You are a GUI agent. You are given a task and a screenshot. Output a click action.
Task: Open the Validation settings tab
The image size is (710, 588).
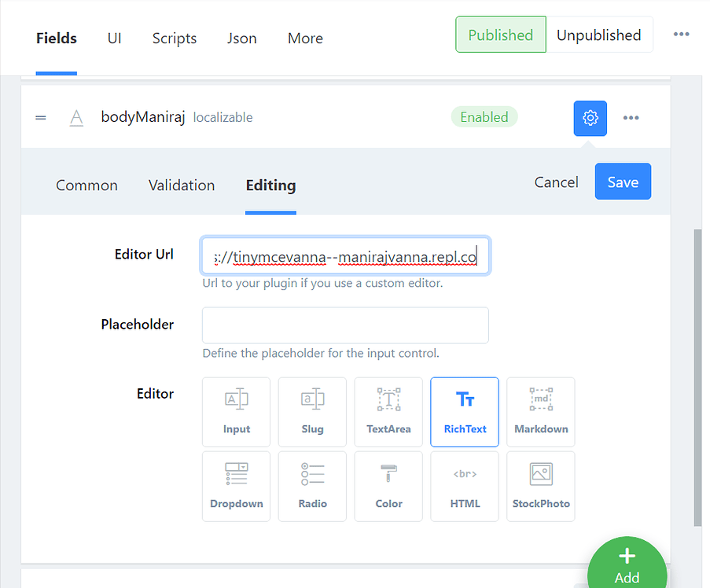[x=182, y=186]
